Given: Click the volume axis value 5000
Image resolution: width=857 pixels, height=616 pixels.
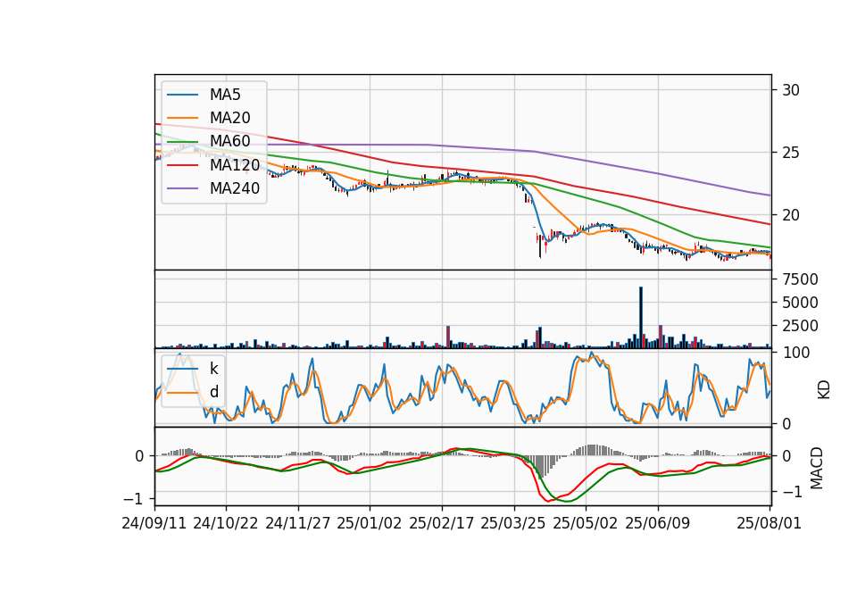Looking at the screenshot, I should tap(800, 303).
